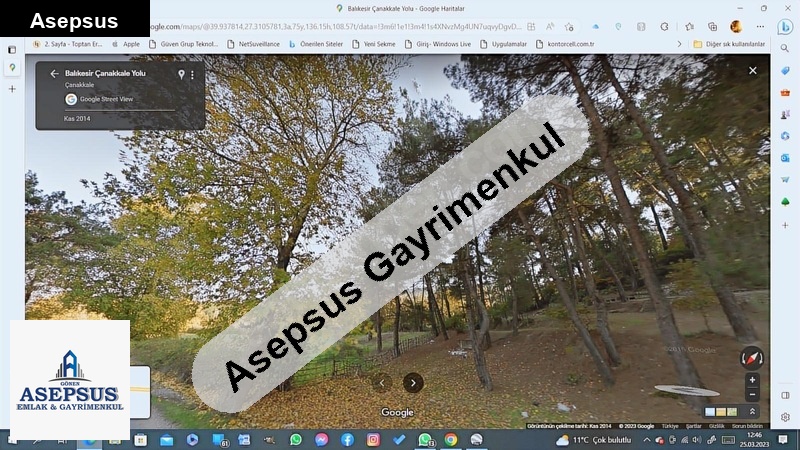
Task: Go to the previous Street View image
Action: (x=380, y=382)
